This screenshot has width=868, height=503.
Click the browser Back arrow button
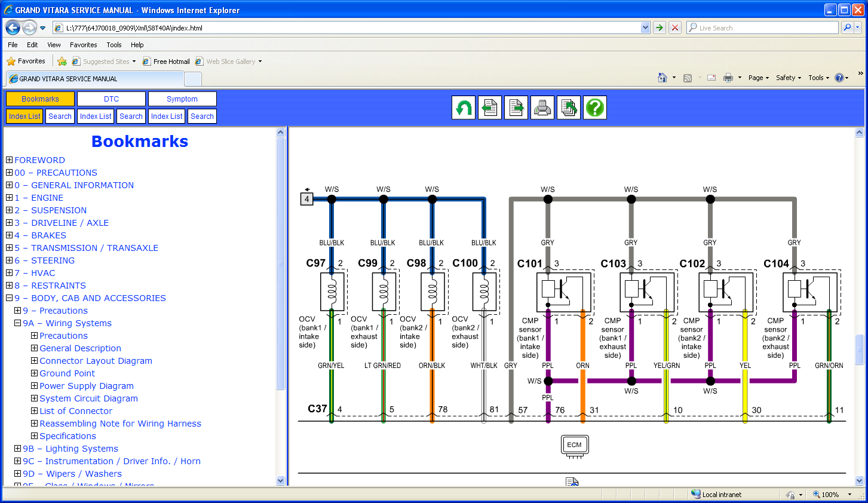pos(13,27)
